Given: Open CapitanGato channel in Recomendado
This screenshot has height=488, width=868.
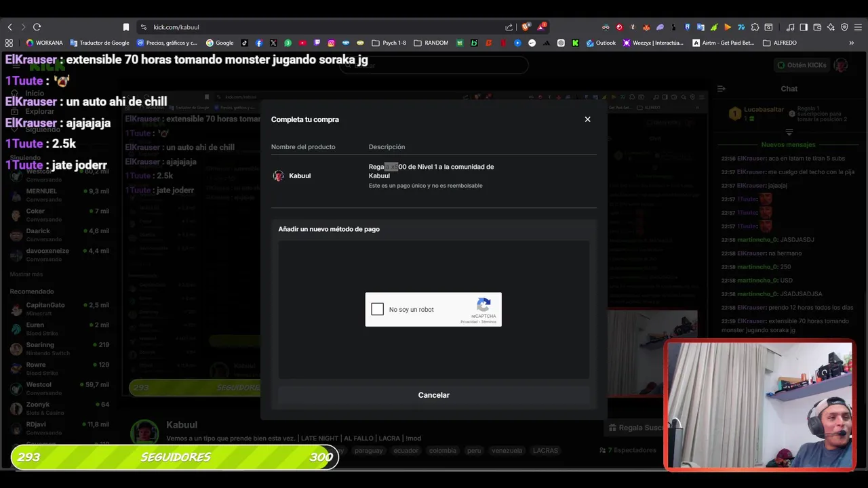Looking at the screenshot, I should 60,308.
